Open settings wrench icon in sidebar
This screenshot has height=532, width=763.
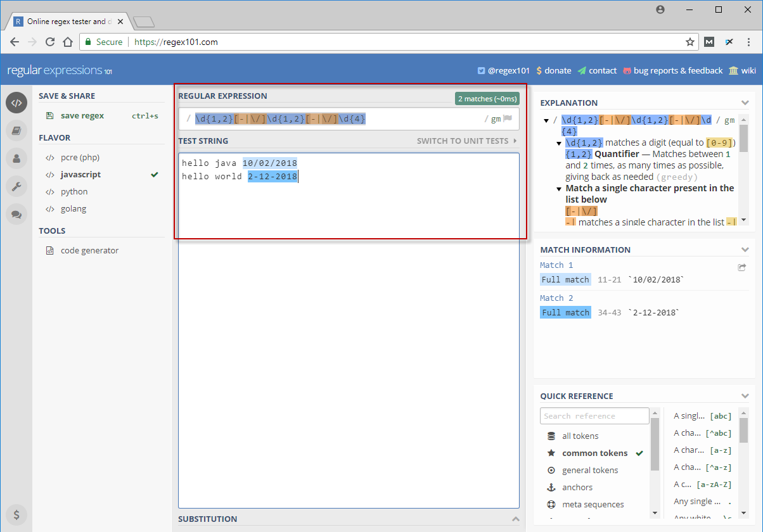click(x=16, y=186)
